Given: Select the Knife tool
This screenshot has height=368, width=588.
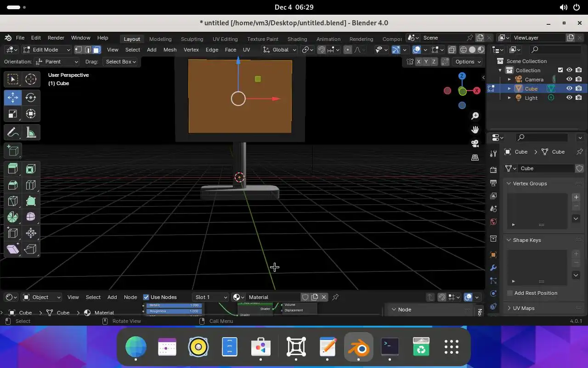Looking at the screenshot, I should click(x=13, y=201).
